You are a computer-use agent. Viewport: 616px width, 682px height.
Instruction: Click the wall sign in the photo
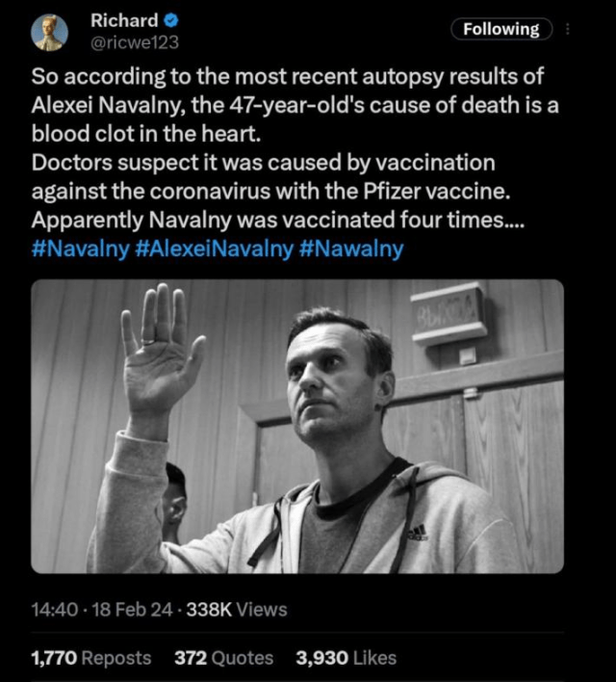click(x=449, y=313)
